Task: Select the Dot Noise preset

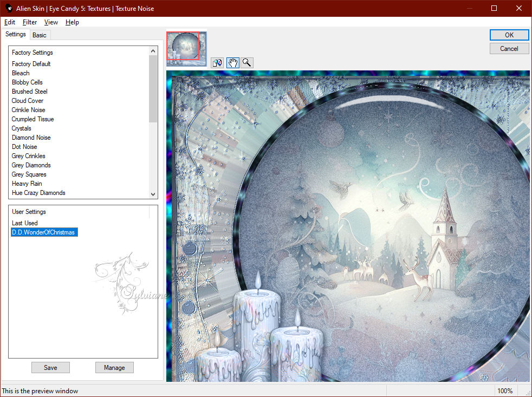Action: pos(24,147)
